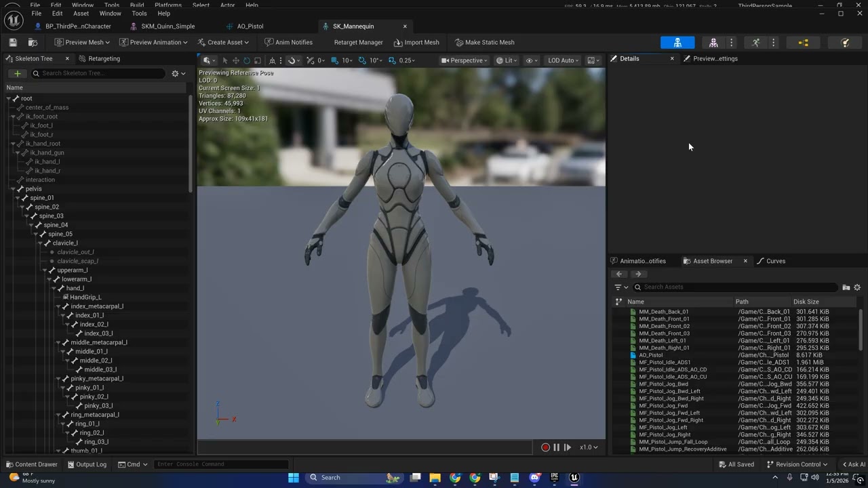
Task: Open Cmd console type dropdown
Action: (x=133, y=464)
